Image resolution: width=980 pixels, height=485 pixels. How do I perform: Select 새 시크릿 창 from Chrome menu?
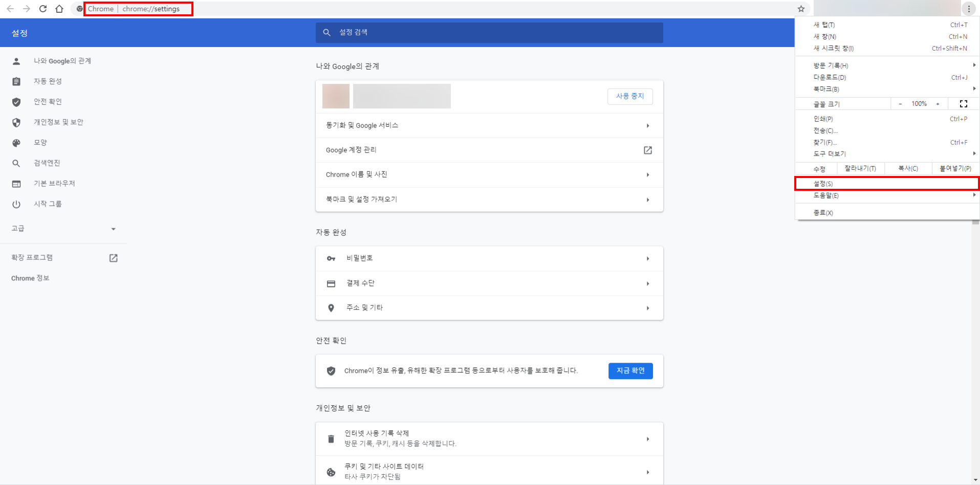tap(887, 48)
